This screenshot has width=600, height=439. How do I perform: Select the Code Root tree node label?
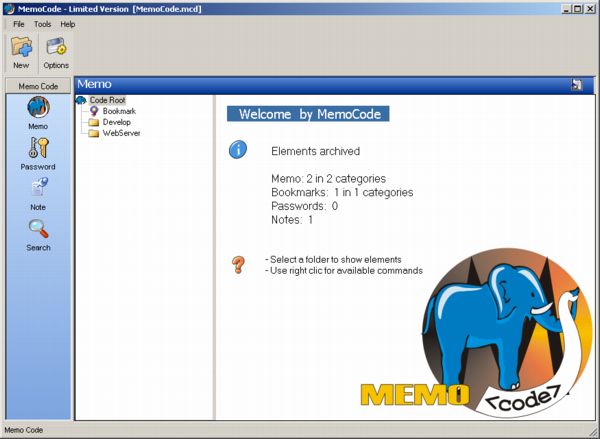point(108,100)
